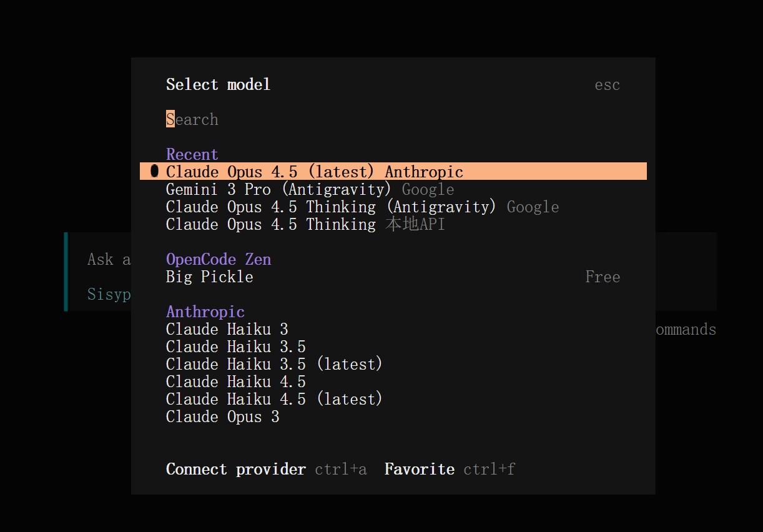Viewport: 763px width, 532px height.
Task: Choose Claude Haiku 3 model
Action: [x=227, y=329]
